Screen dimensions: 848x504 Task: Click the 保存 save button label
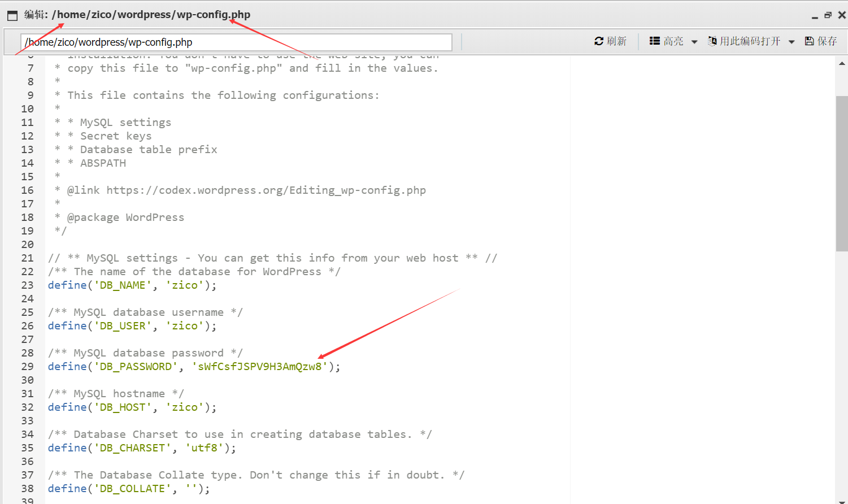point(827,41)
